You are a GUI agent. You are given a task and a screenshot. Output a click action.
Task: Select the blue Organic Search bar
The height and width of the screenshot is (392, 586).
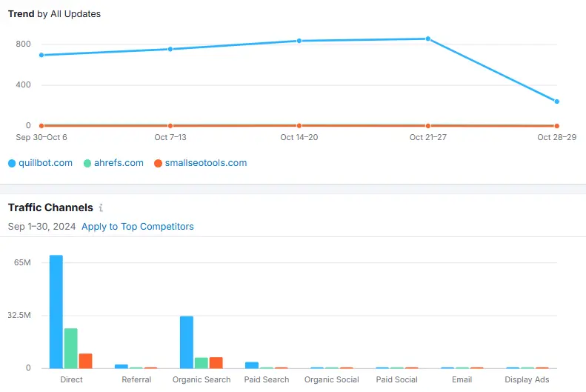(x=187, y=342)
